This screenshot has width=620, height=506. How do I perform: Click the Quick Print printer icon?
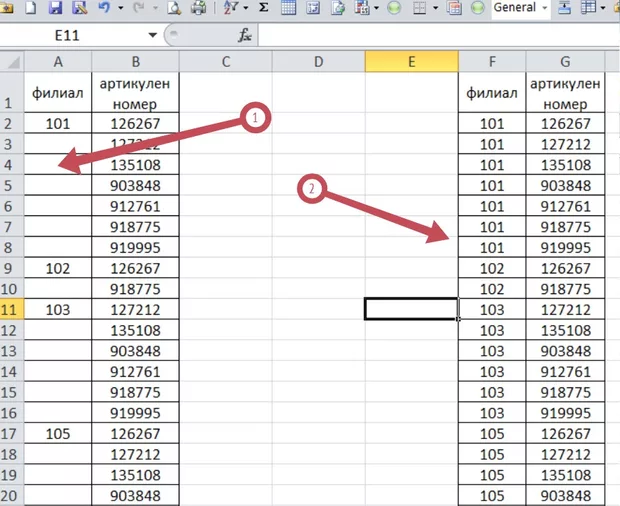pos(199,8)
